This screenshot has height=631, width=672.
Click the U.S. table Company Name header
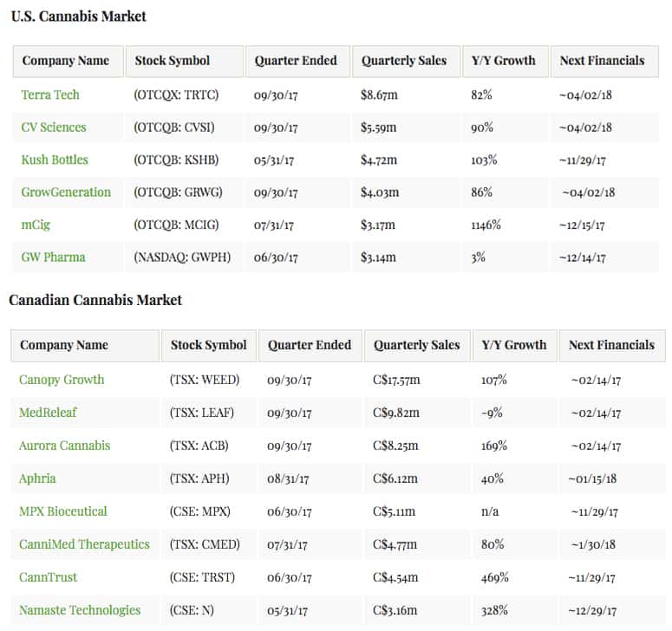[66, 61]
